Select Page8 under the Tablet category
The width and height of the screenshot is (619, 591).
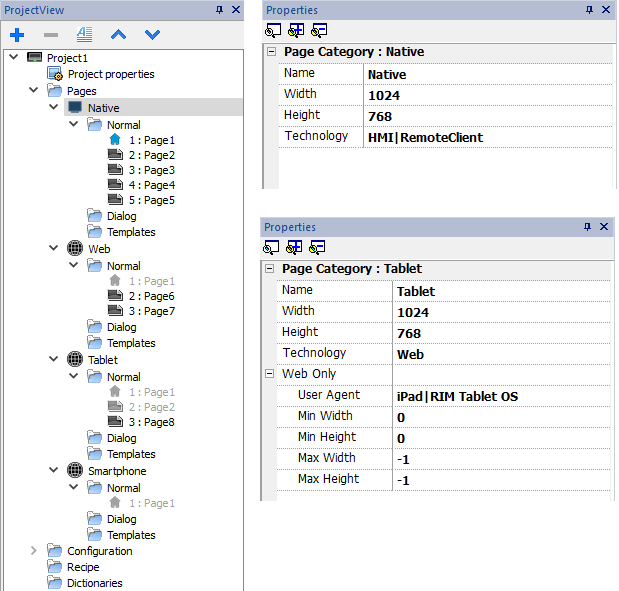(x=150, y=423)
